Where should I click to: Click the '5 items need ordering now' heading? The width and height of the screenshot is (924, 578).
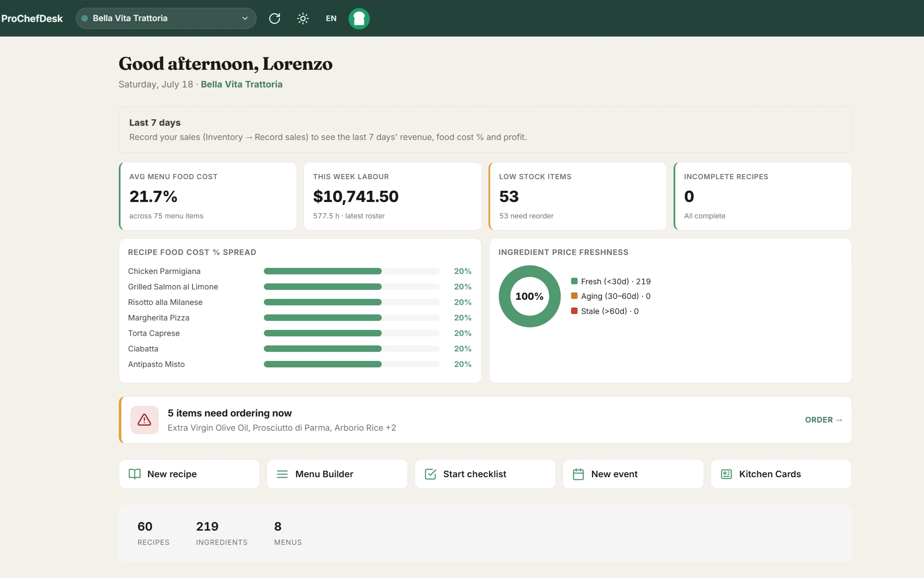pos(229,413)
